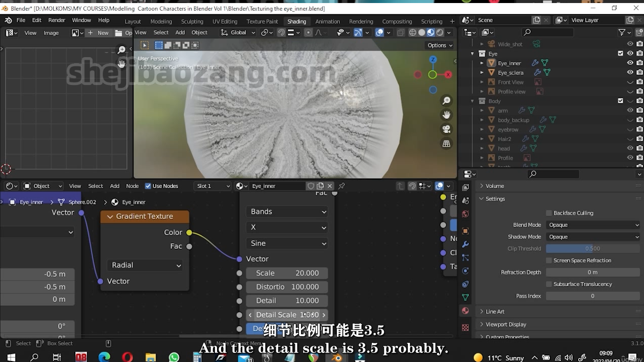
Task: Click the pin icon in node editor header
Action: tap(341, 186)
